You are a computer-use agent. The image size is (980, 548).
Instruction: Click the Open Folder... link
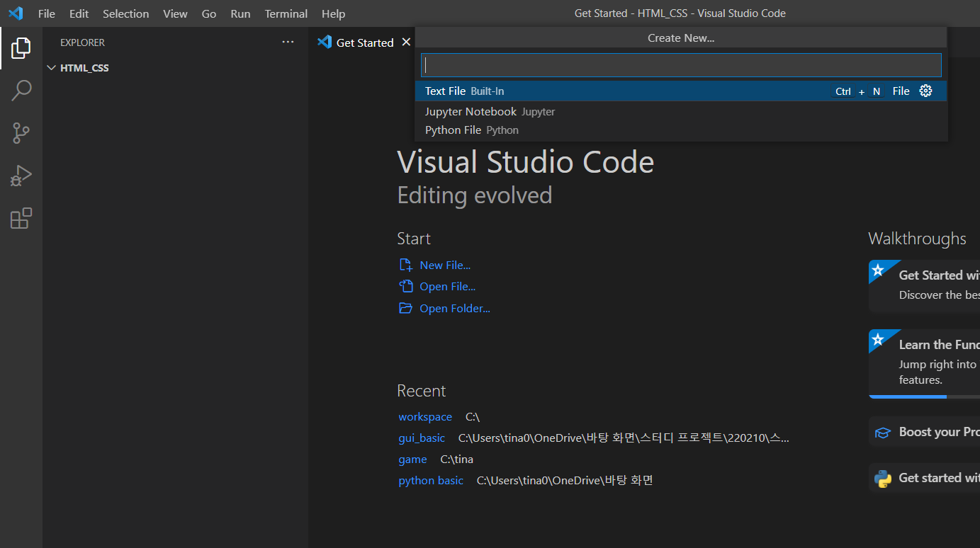[x=455, y=308]
